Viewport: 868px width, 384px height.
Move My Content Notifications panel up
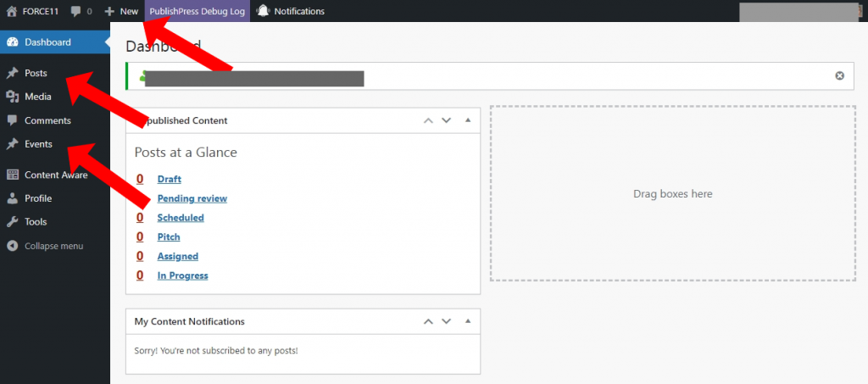coord(427,321)
